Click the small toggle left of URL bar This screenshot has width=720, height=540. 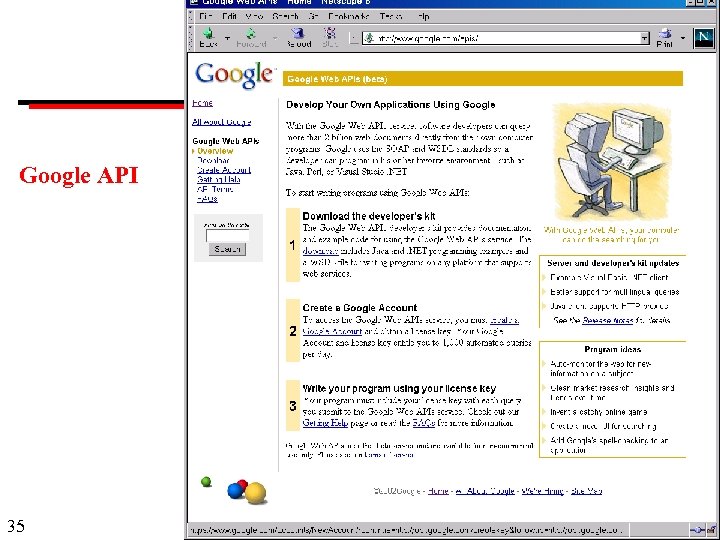pyautogui.click(x=354, y=38)
